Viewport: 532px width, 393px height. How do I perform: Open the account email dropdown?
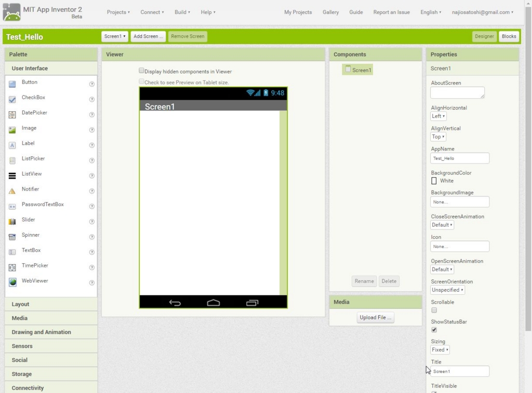point(483,12)
